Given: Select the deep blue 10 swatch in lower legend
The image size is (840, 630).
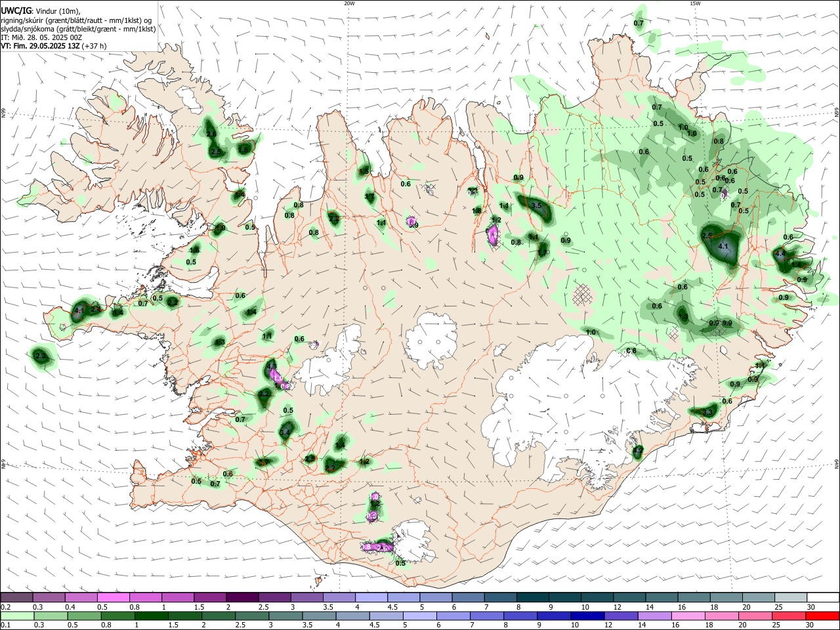Looking at the screenshot, I should pyautogui.click(x=587, y=616).
